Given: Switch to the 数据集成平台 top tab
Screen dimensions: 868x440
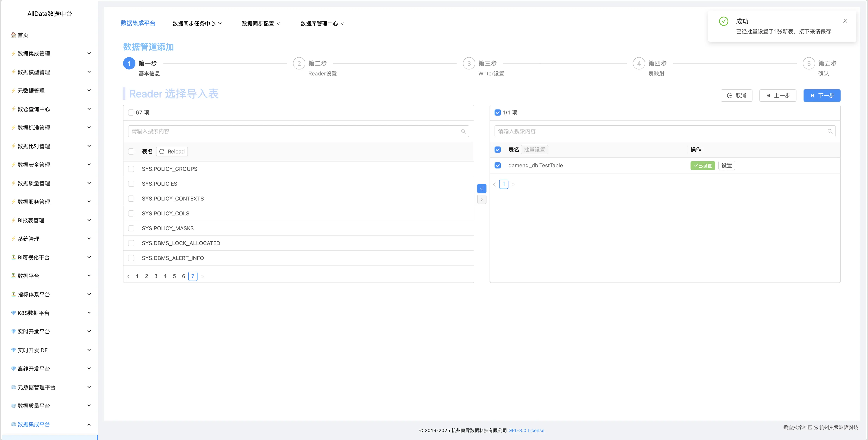Looking at the screenshot, I should [x=138, y=23].
